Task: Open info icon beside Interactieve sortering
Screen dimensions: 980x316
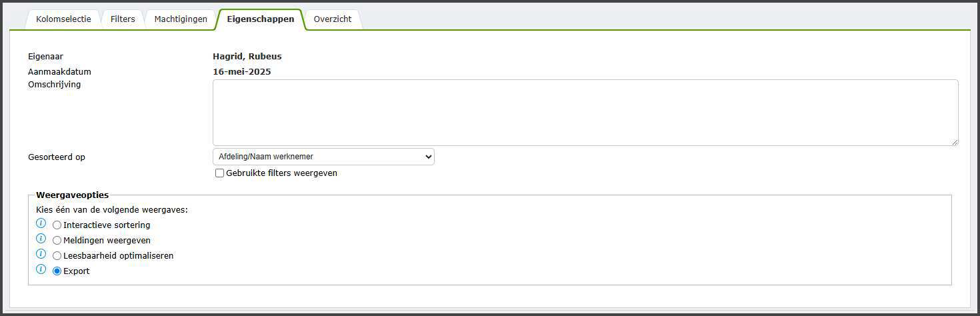Action: pos(41,224)
